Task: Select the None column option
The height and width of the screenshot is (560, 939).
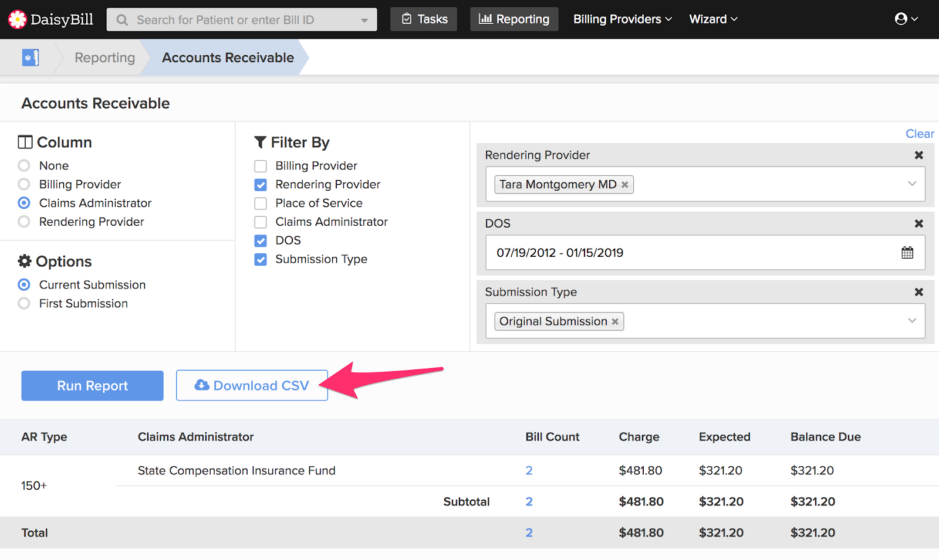Action: point(24,166)
